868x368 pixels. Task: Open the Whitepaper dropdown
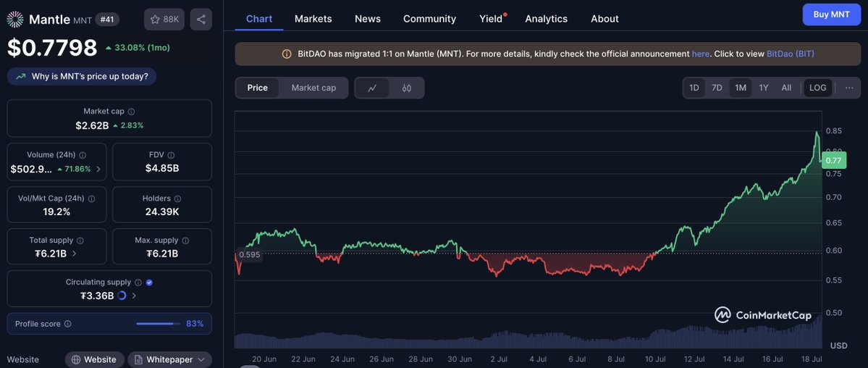pyautogui.click(x=170, y=360)
